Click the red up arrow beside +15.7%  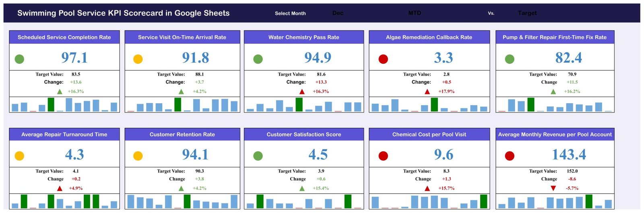click(x=427, y=188)
